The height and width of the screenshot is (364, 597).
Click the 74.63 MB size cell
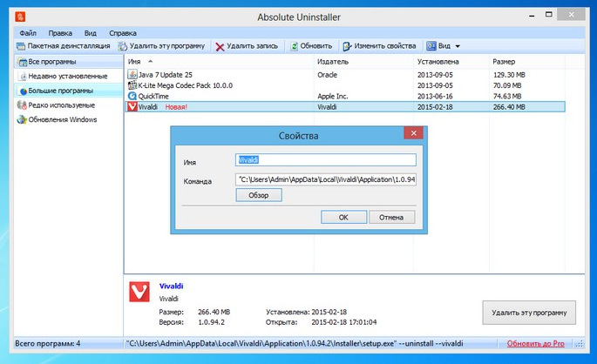(x=507, y=97)
